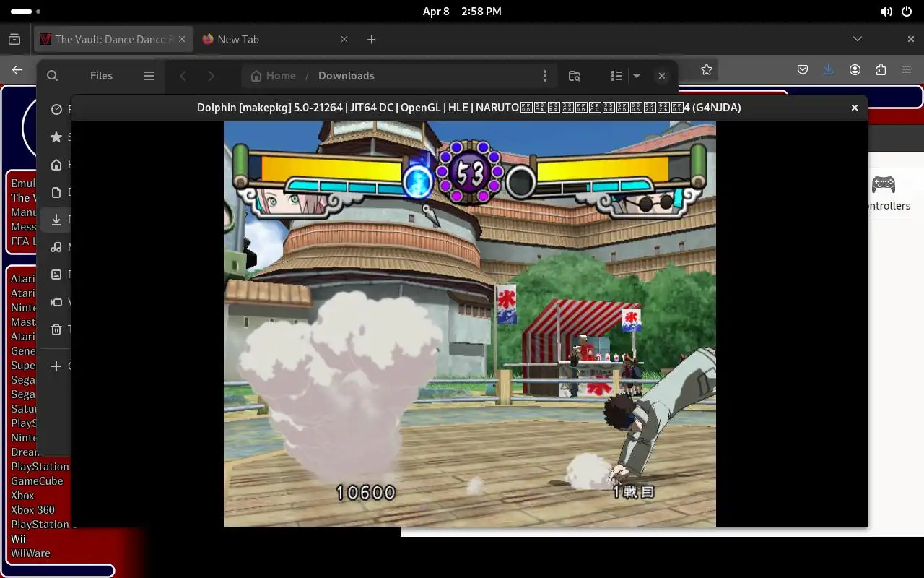Open the Pocket save icon

click(803, 70)
